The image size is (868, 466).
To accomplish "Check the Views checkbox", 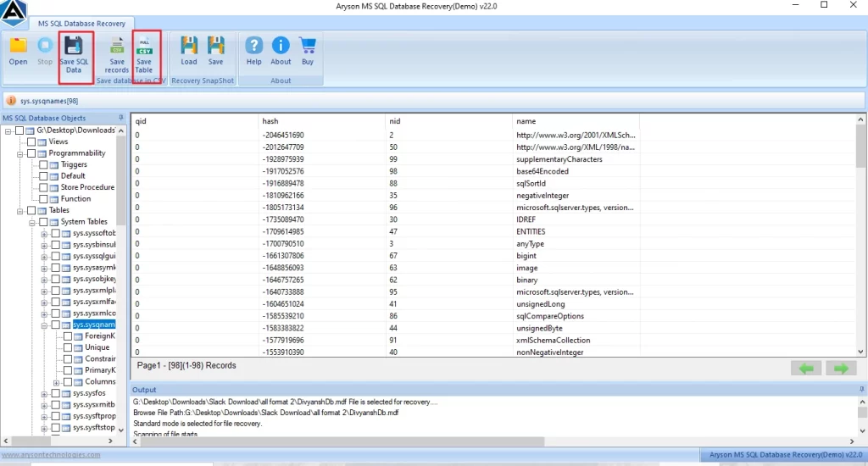I will coord(31,141).
